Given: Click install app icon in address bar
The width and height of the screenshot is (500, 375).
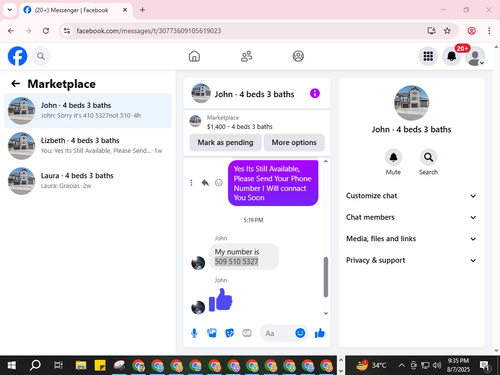Looking at the screenshot, I should coord(431,31).
